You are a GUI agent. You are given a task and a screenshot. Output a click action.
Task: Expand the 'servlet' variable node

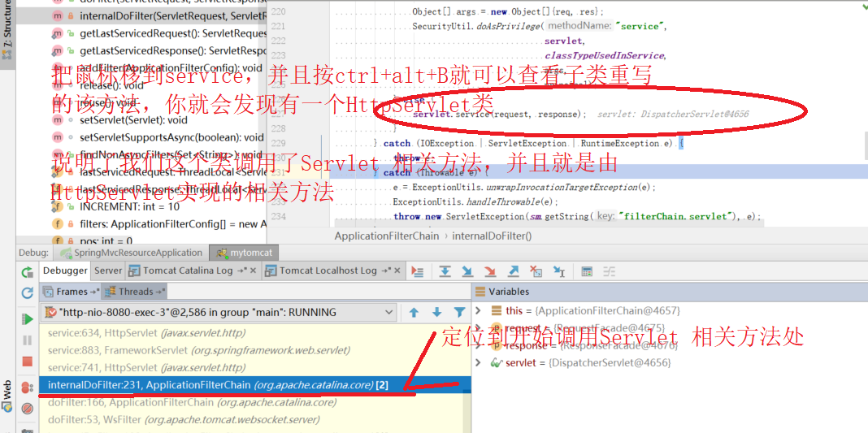point(478,363)
